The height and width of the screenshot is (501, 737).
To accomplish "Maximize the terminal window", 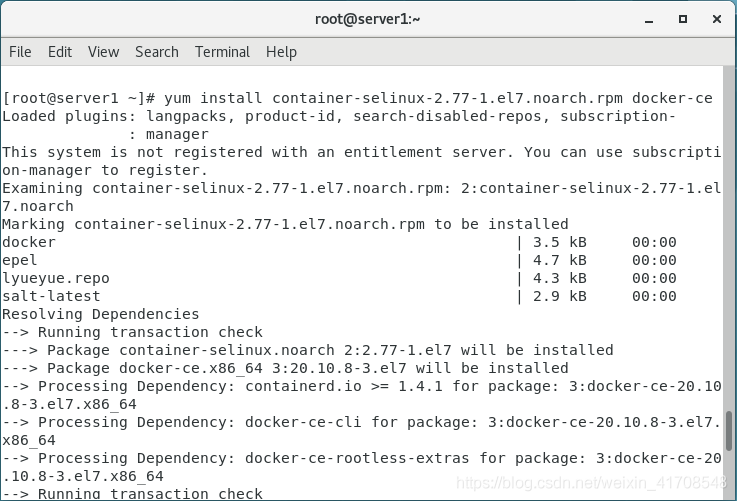I will (683, 19).
